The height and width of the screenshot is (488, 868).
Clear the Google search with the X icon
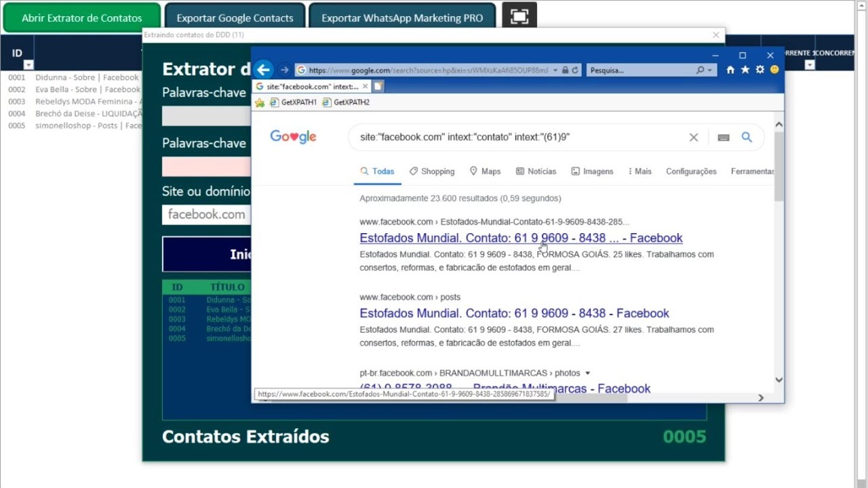click(x=694, y=137)
